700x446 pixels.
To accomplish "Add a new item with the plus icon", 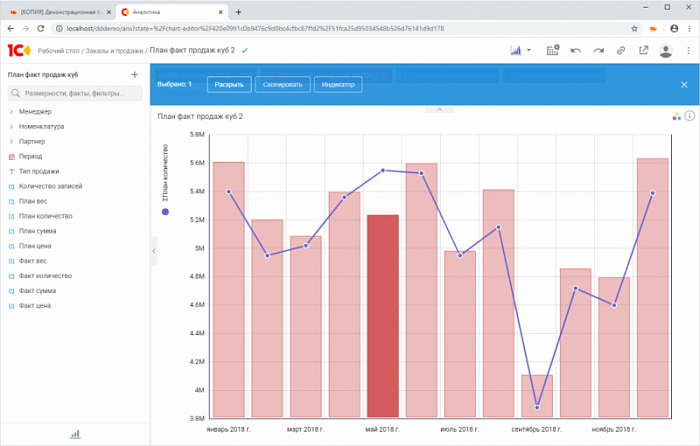I will 135,75.
